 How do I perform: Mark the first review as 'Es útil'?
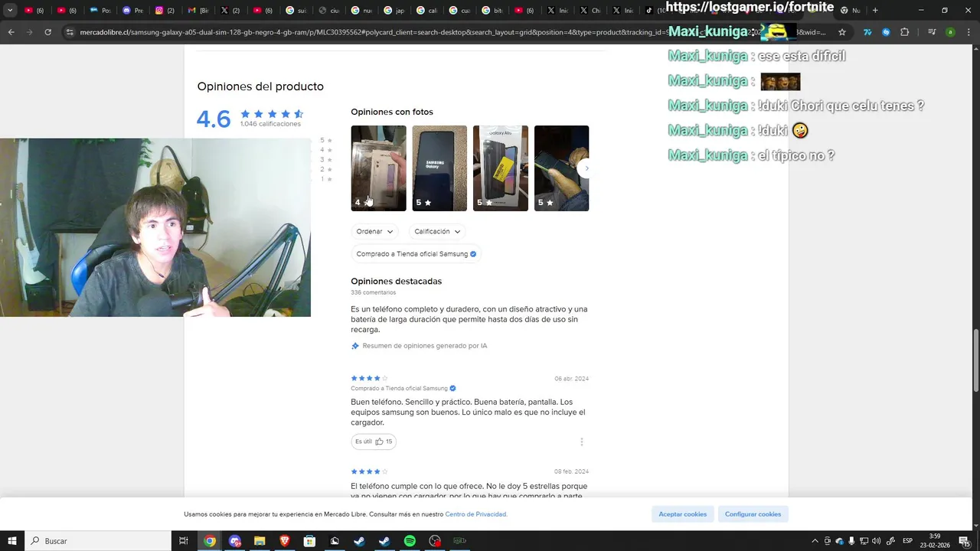pyautogui.click(x=374, y=442)
